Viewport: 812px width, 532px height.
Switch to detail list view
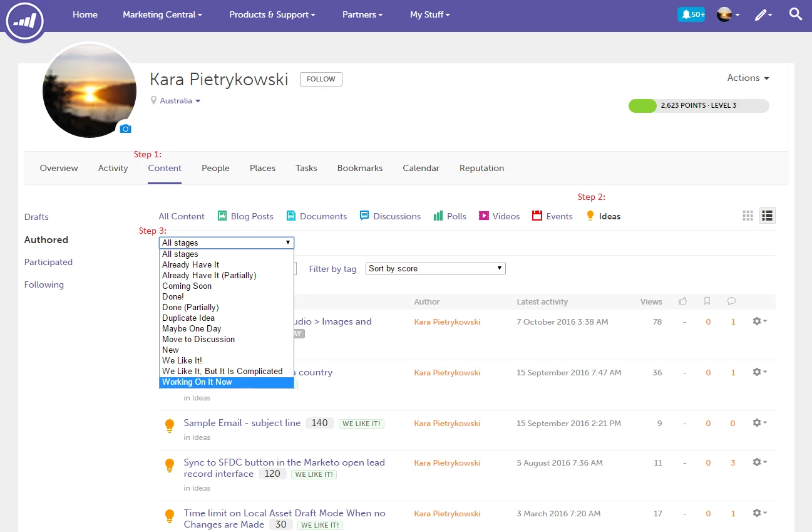[768, 216]
